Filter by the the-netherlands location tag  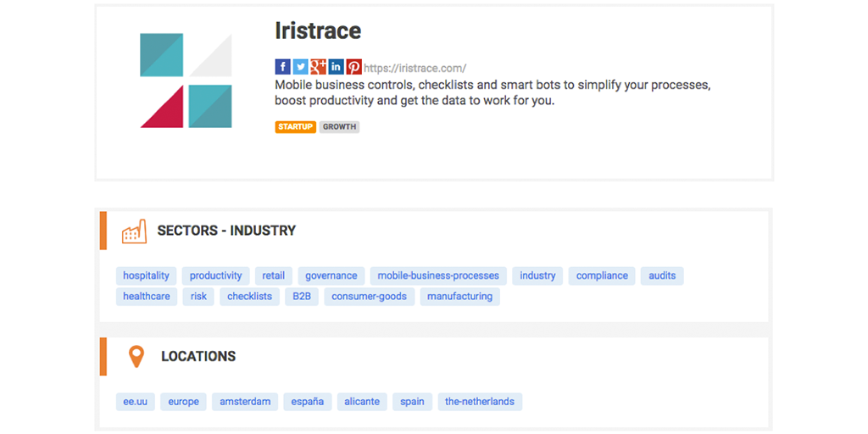point(480,402)
